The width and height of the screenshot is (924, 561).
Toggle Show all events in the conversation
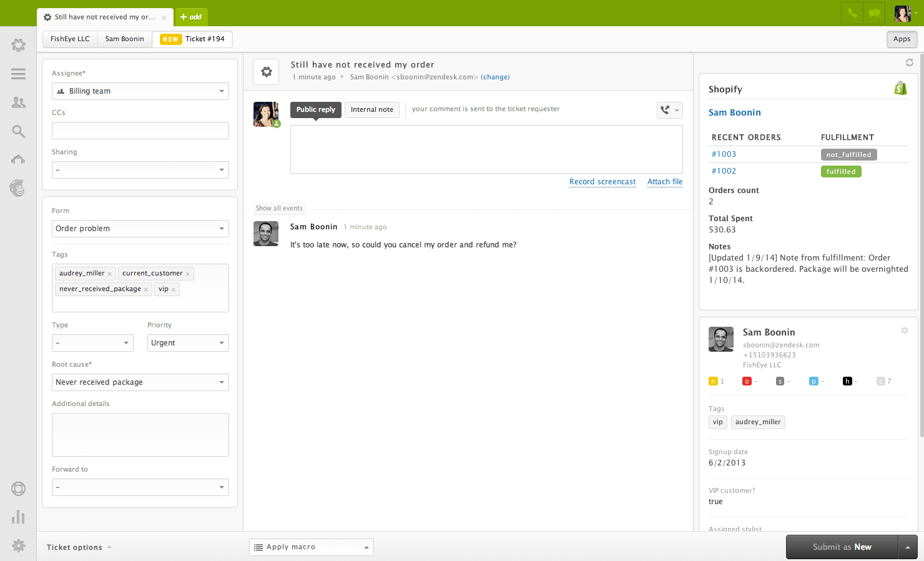(x=279, y=208)
